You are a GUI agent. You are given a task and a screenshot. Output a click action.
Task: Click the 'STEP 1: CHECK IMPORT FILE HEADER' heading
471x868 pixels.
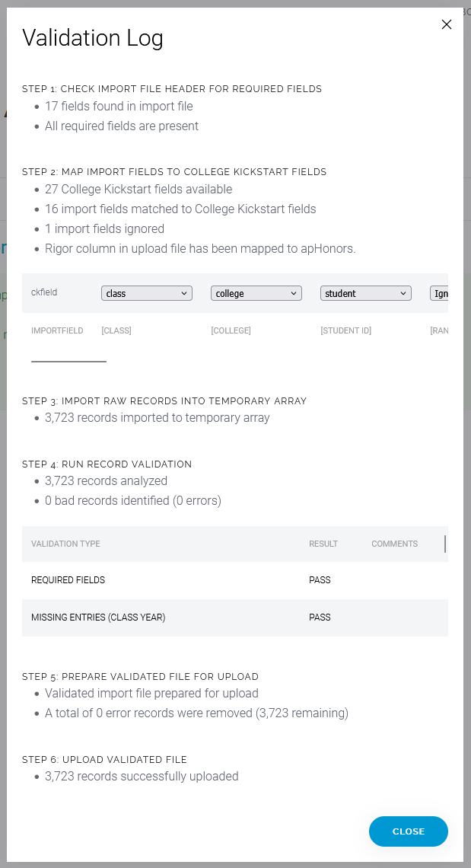(x=172, y=88)
